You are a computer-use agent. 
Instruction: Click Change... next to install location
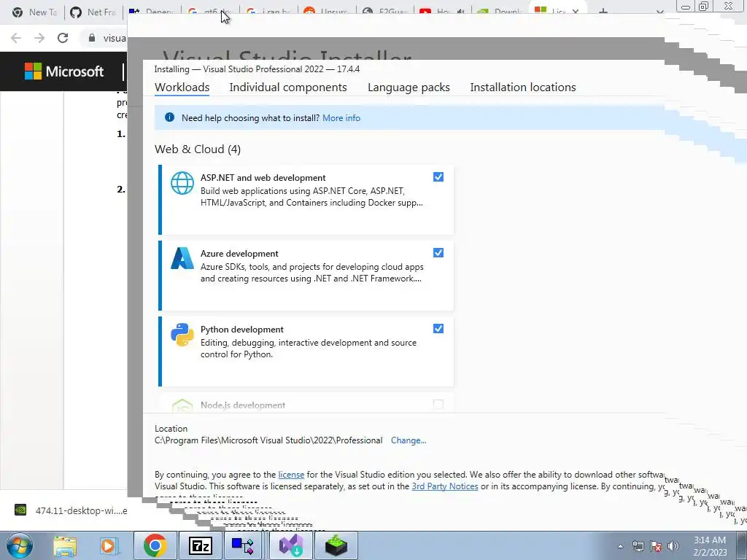point(409,440)
